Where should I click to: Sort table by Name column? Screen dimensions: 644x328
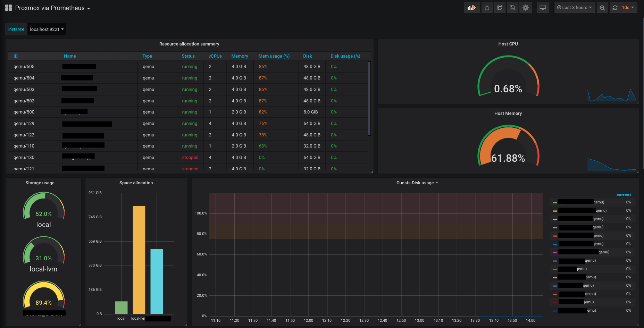70,56
